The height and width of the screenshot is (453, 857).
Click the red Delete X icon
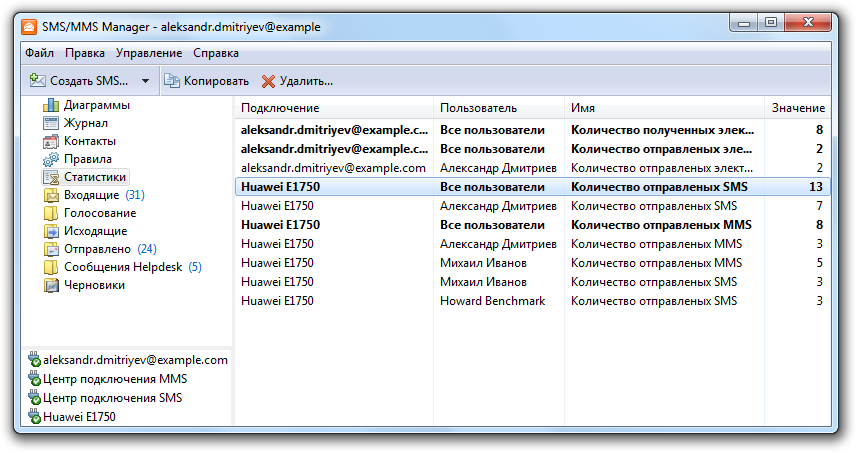(x=268, y=81)
